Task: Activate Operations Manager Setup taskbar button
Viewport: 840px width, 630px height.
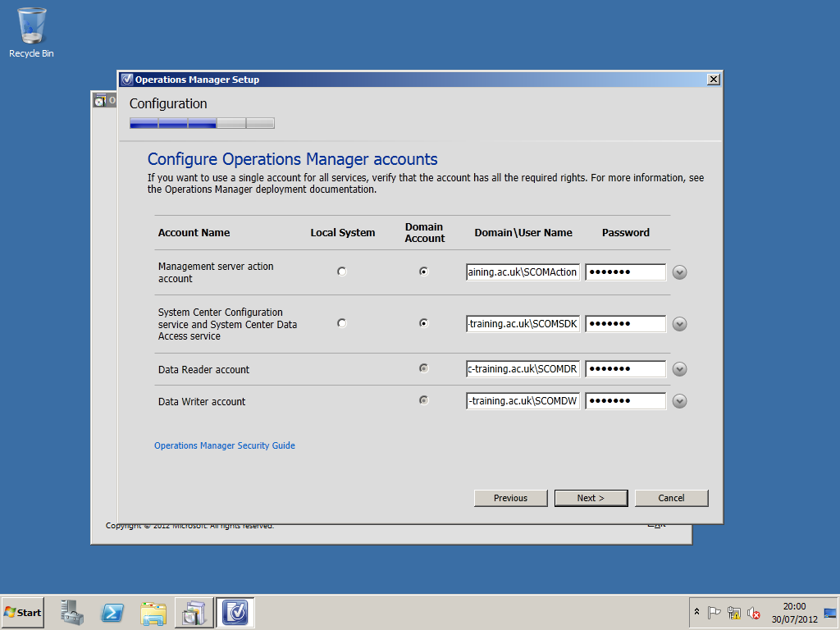Action: coord(235,612)
